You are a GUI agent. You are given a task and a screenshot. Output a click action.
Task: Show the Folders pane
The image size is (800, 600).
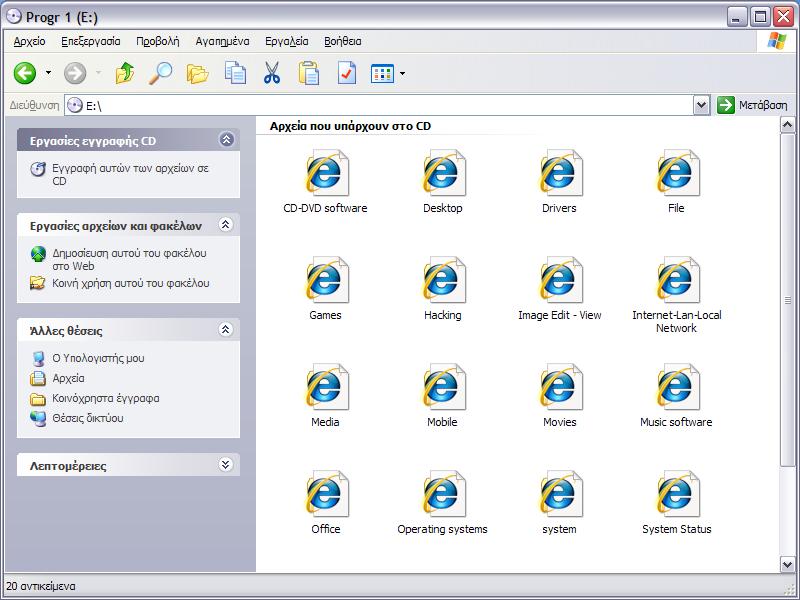[197, 73]
